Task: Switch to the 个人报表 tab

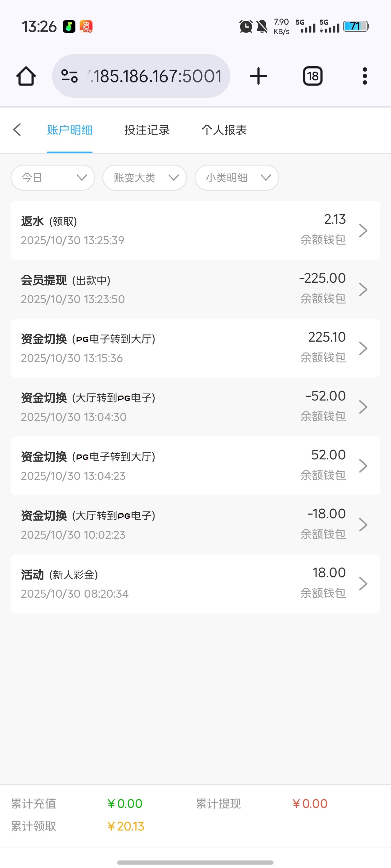Action: pos(224,130)
